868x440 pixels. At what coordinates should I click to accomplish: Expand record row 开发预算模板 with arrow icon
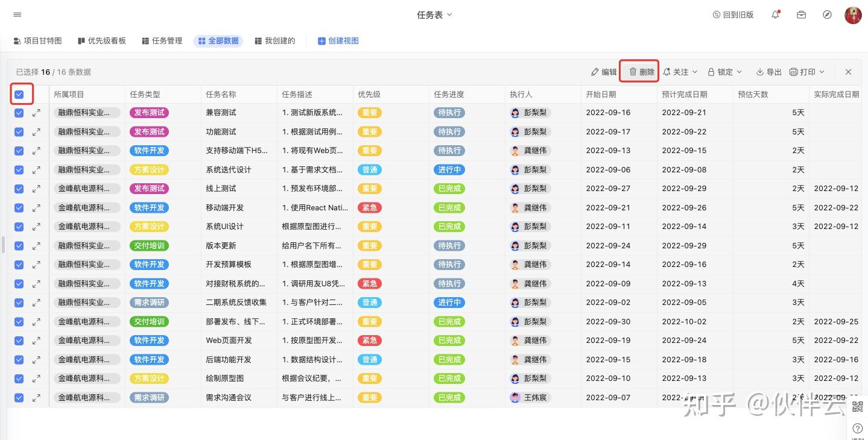(36, 265)
